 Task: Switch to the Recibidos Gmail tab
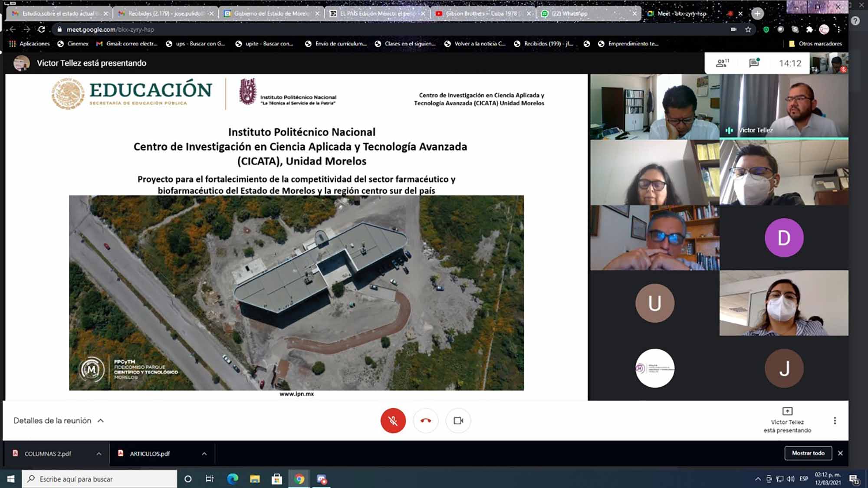(166, 13)
